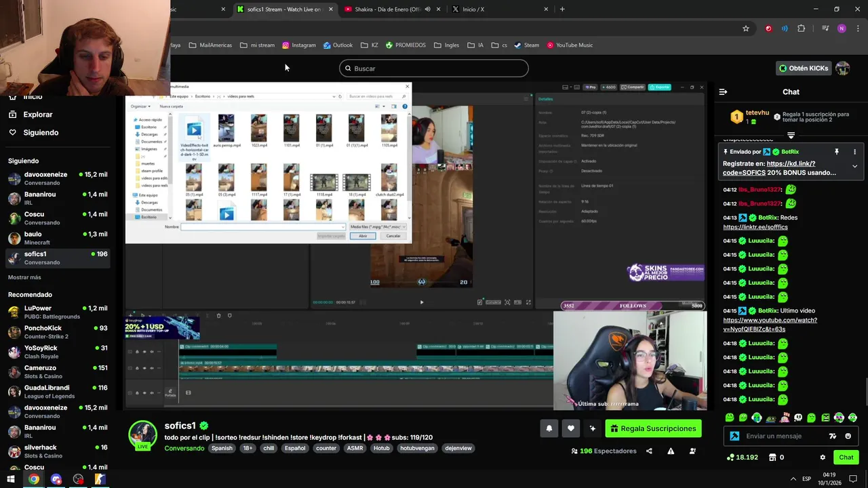Viewport: 868px width, 488px height.
Task: Click the sparkle icon beside the heart
Action: pyautogui.click(x=593, y=428)
